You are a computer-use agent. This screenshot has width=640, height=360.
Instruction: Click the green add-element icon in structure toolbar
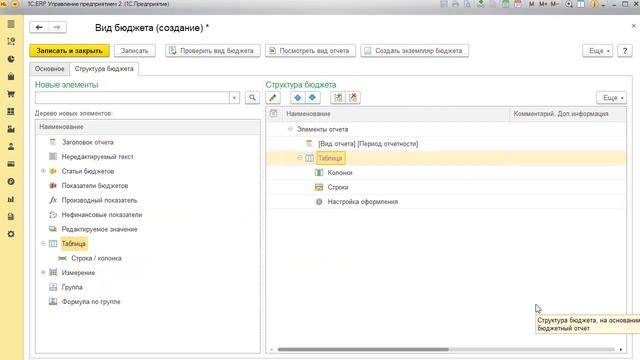(x=338, y=98)
